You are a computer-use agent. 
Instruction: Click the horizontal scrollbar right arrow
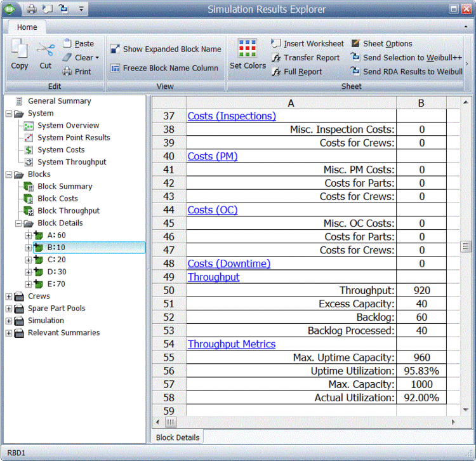[454, 422]
